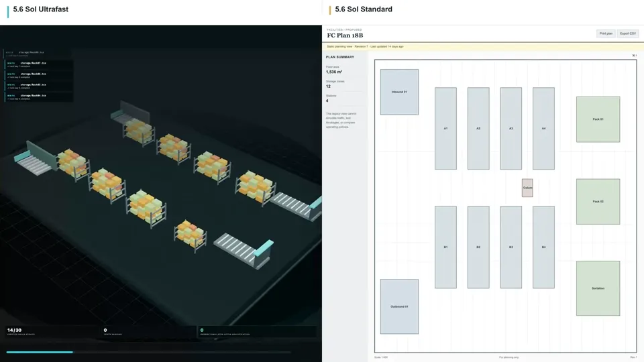Click the FC Plan 18B title
Image resolution: width=644 pixels, height=362 pixels.
[345, 36]
